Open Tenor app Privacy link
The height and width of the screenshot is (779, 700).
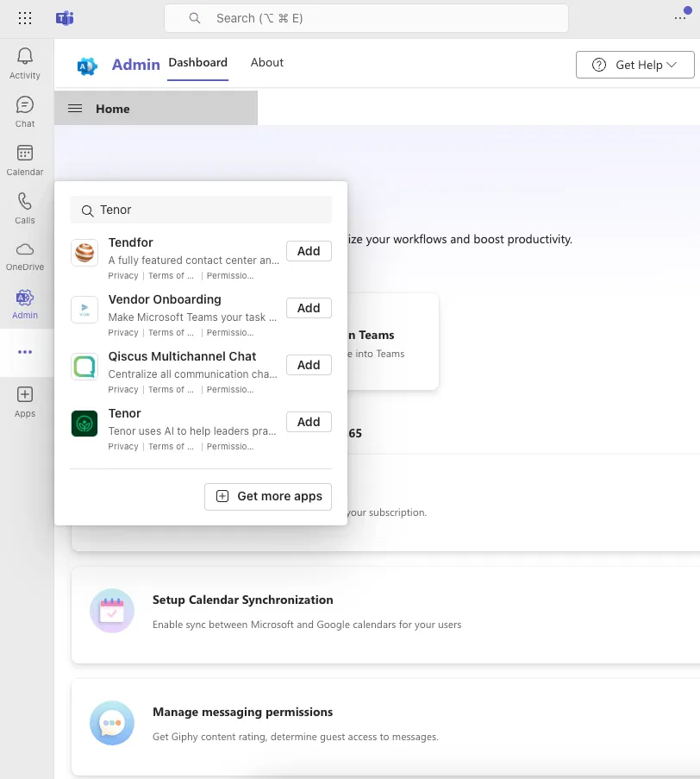coord(123,447)
